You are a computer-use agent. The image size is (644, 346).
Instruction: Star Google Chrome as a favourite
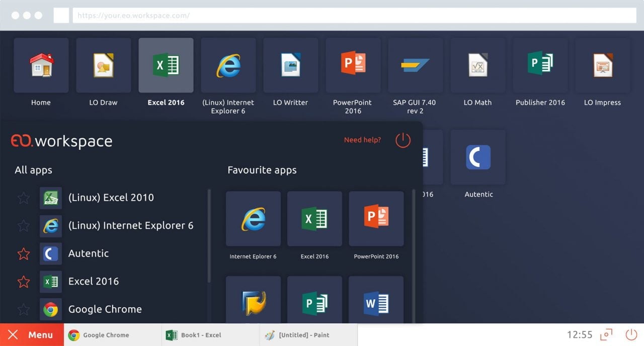[24, 309]
